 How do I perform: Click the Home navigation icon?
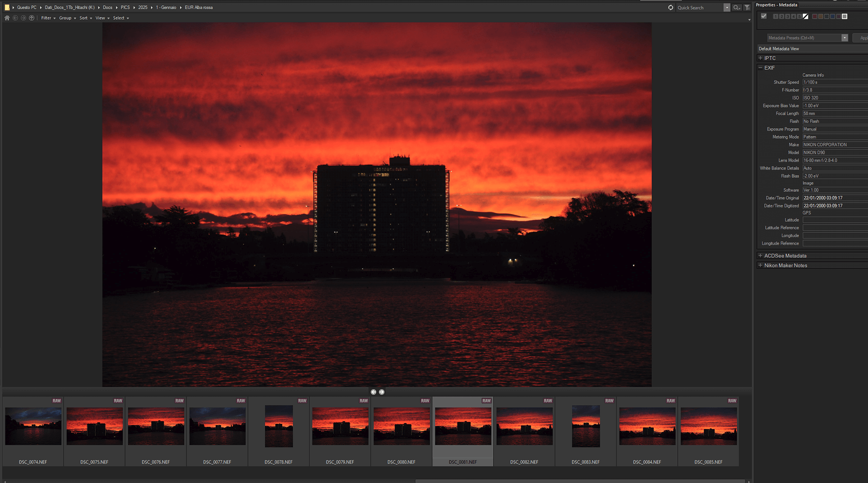coord(7,18)
